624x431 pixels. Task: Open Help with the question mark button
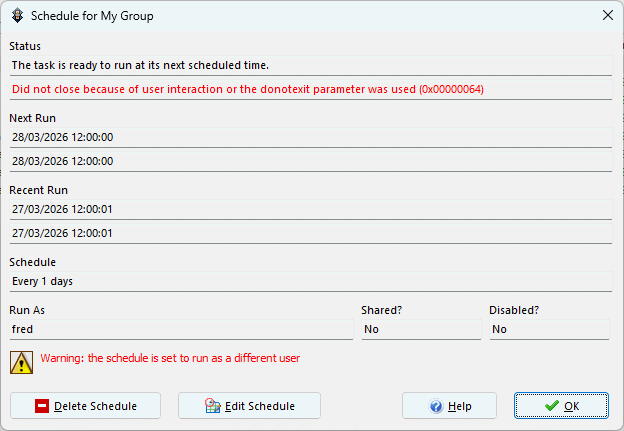449,406
